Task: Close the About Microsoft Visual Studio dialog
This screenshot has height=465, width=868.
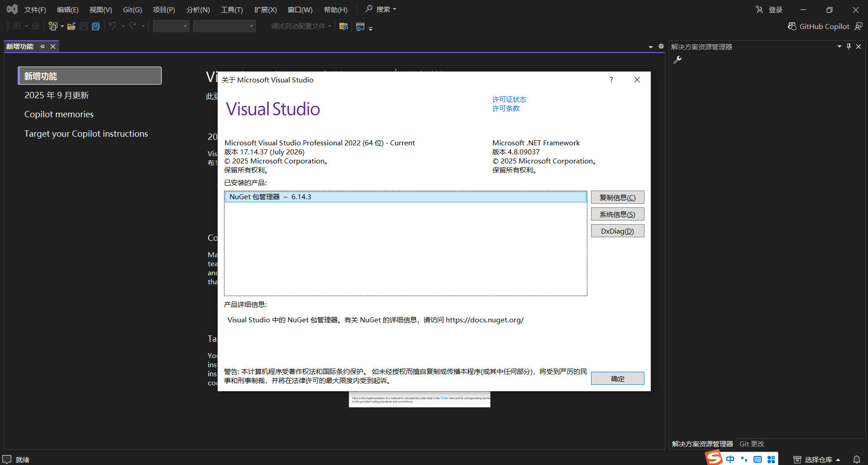Action: 637,80
